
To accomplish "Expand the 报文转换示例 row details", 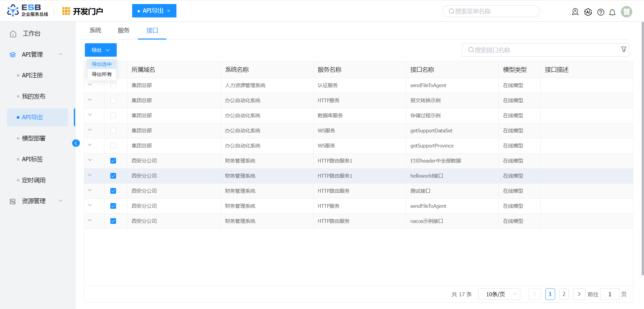I will pyautogui.click(x=90, y=100).
